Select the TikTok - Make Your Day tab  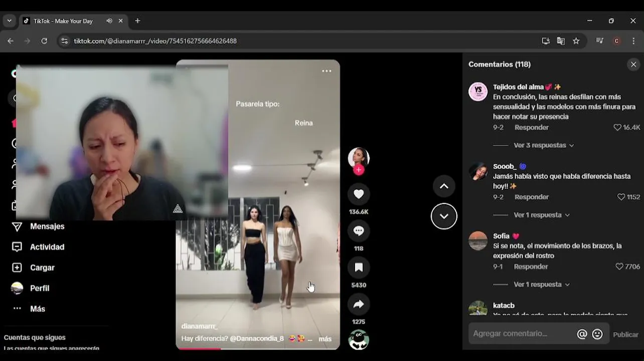63,21
